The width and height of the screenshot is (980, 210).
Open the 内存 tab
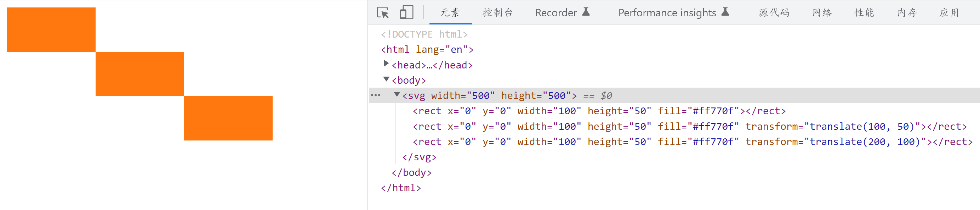click(x=907, y=12)
